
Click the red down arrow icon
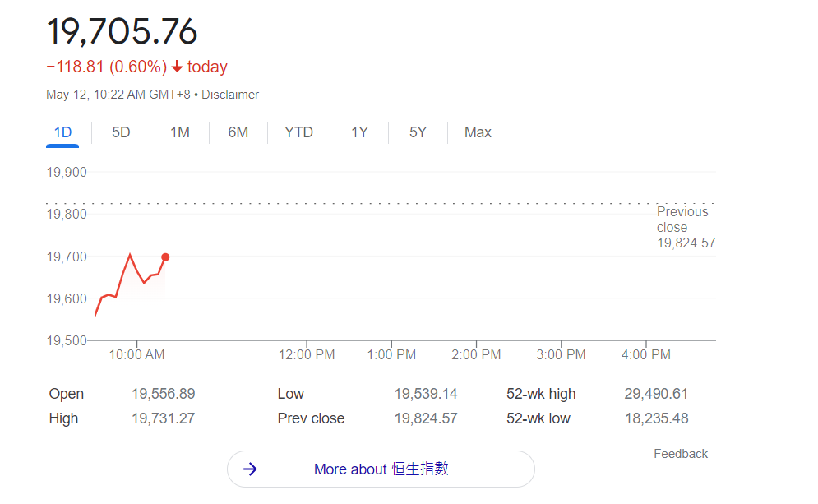[x=177, y=67]
